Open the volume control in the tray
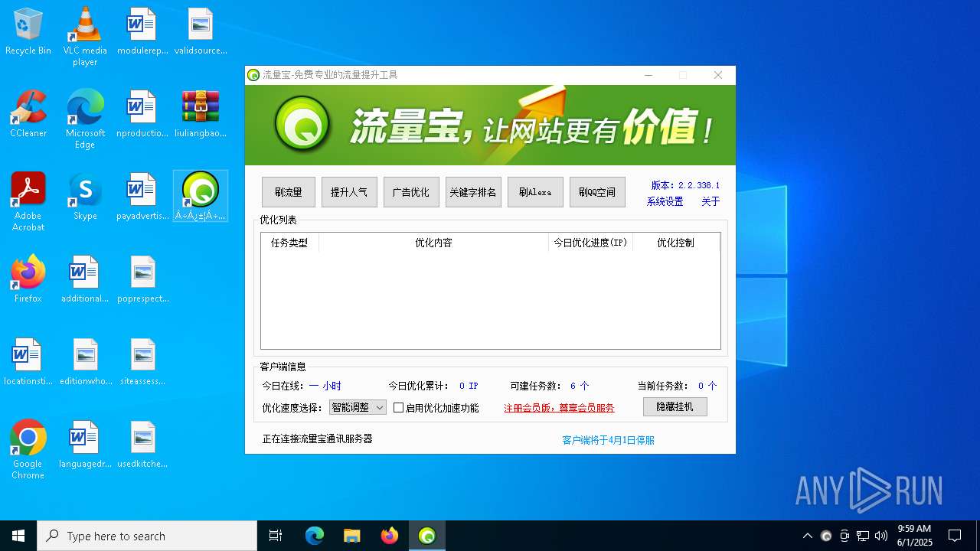Viewport: 980px width, 551px height. click(881, 536)
